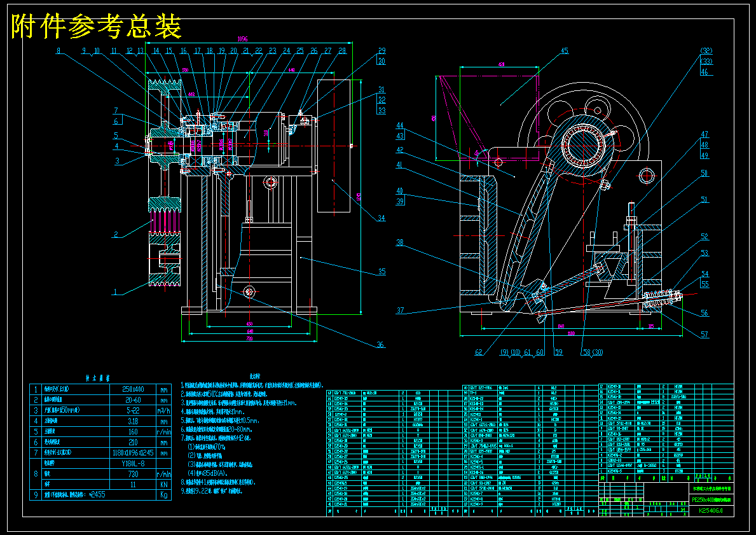Select the '1096' overall width dimension
This screenshot has width=756, height=535.
click(x=242, y=39)
